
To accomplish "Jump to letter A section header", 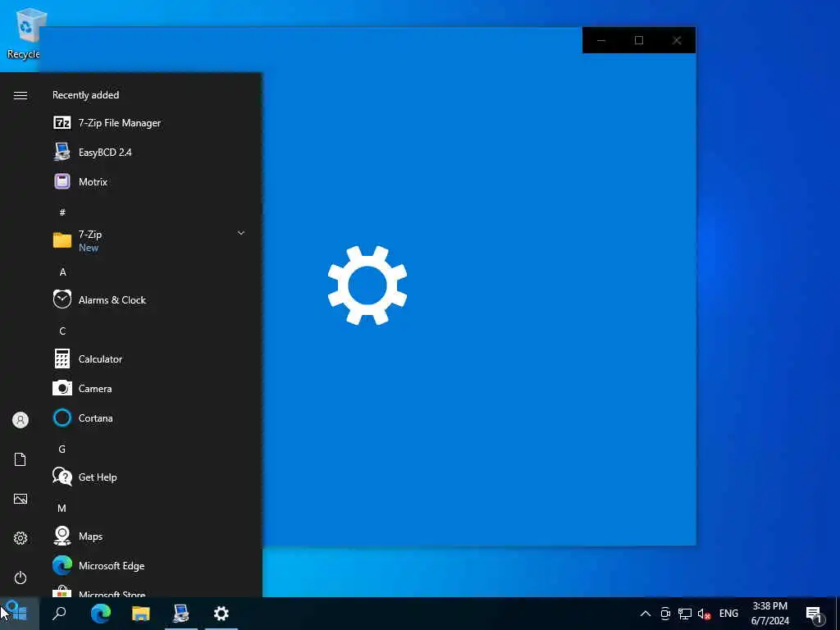I will click(x=62, y=272).
